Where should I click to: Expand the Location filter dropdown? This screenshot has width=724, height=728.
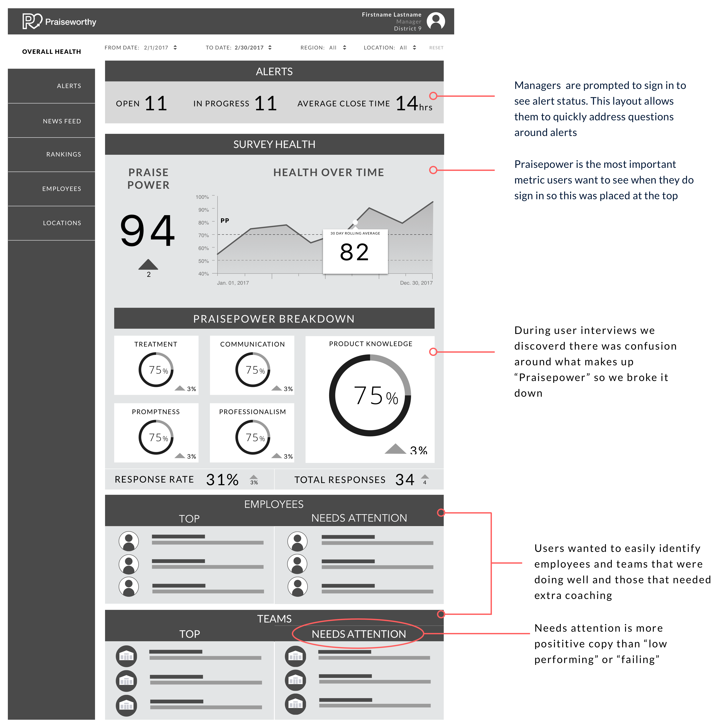click(x=414, y=48)
